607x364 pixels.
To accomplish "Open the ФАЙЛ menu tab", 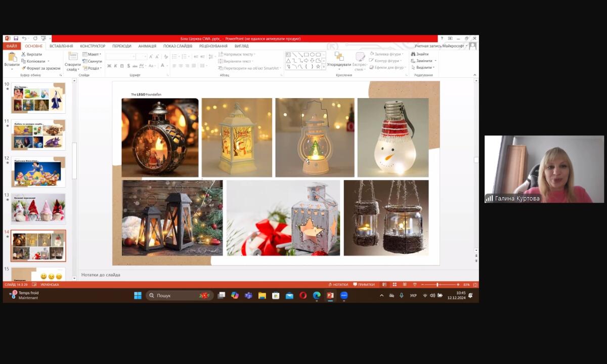I will pos(12,46).
